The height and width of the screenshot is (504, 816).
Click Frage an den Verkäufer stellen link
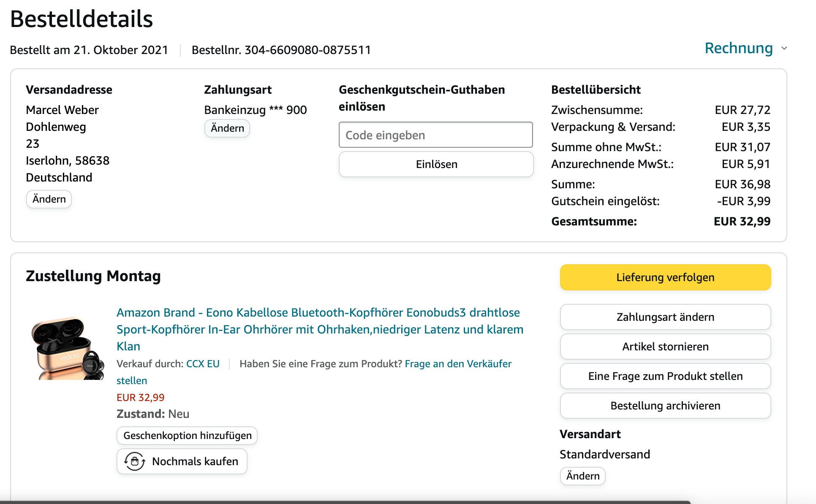pos(458,364)
